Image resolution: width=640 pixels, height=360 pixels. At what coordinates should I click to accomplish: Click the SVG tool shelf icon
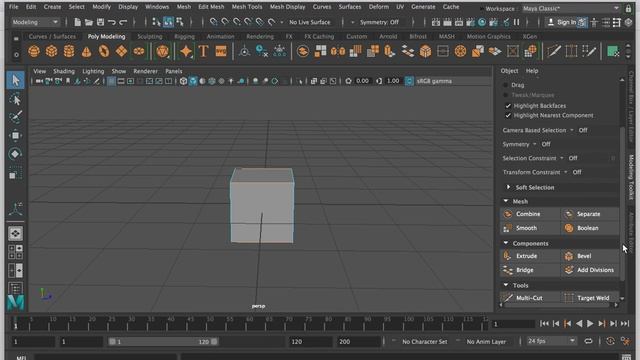point(221,51)
